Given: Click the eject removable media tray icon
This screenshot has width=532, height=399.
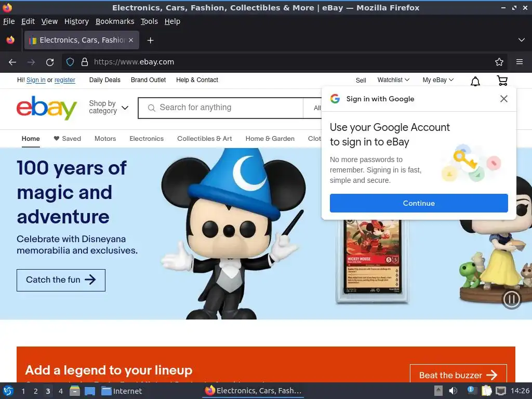Looking at the screenshot, I should tap(438, 391).
